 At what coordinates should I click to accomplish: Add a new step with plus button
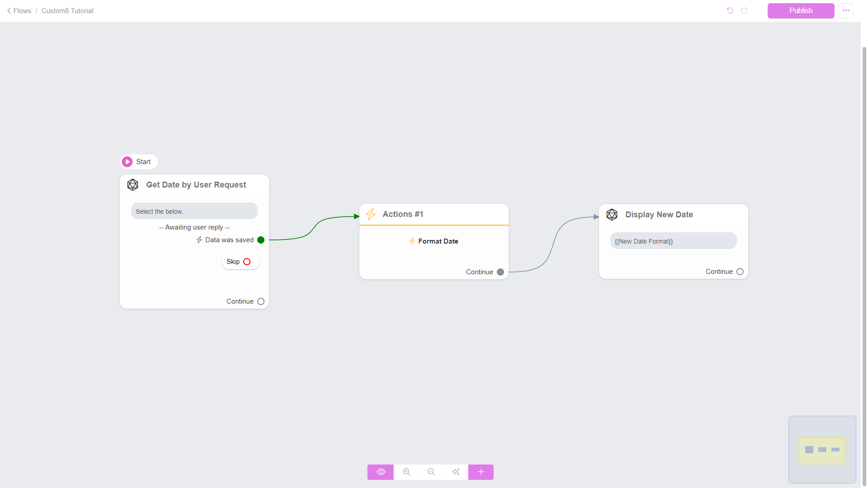click(x=481, y=472)
